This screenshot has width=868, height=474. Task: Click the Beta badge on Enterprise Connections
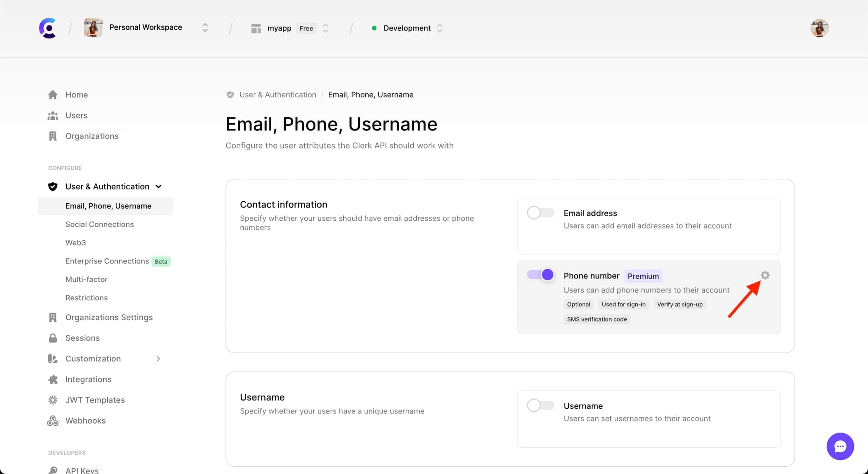click(x=161, y=261)
